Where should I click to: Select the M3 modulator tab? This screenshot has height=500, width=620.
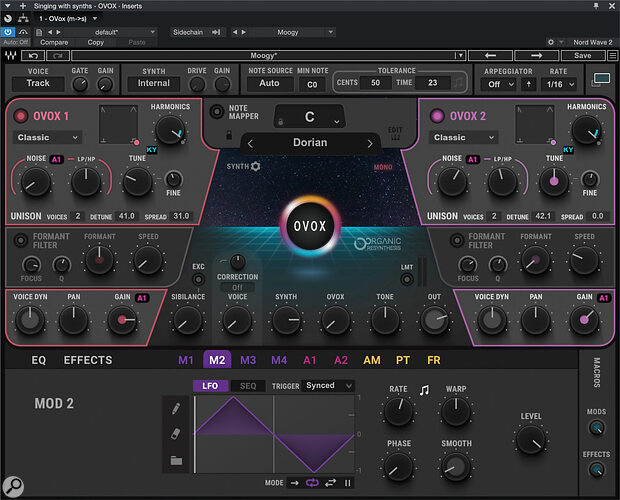point(248,360)
